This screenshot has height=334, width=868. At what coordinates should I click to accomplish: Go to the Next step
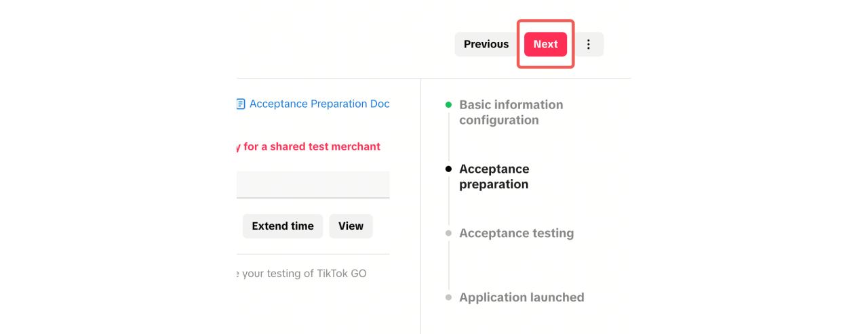click(x=545, y=44)
